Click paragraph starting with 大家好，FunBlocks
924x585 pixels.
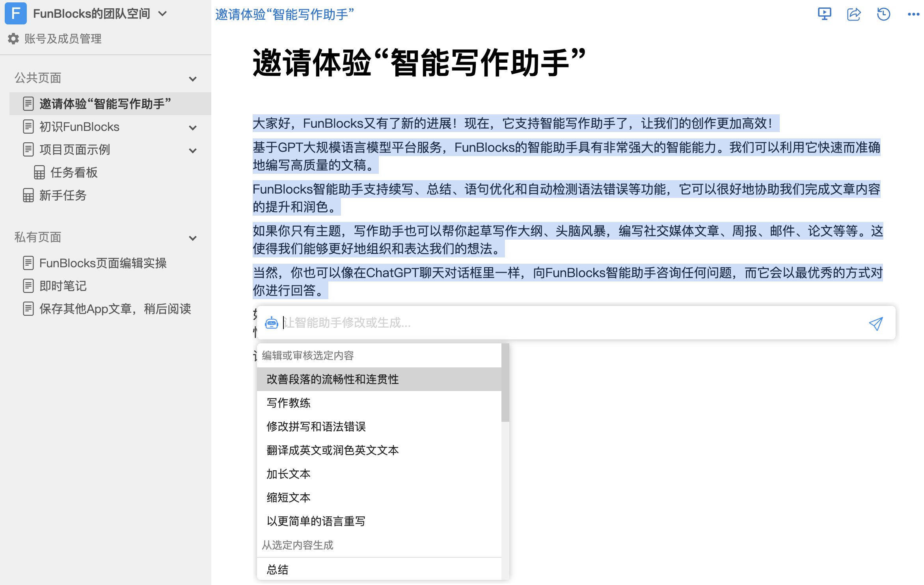(516, 123)
